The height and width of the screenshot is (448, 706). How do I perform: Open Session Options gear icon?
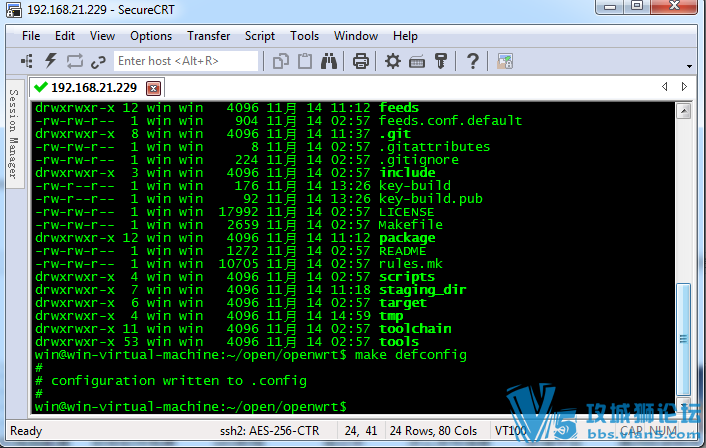tap(393, 61)
